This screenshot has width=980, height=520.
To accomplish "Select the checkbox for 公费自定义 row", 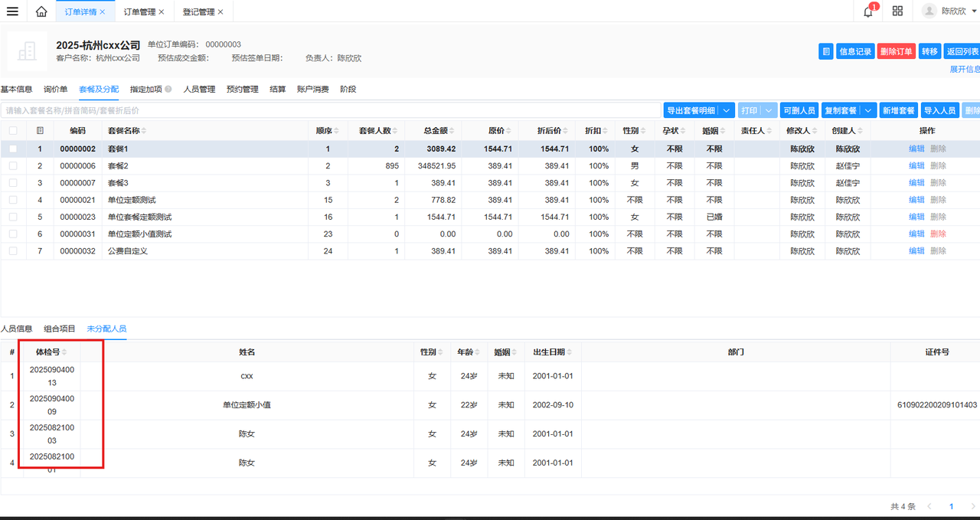I will coord(13,250).
